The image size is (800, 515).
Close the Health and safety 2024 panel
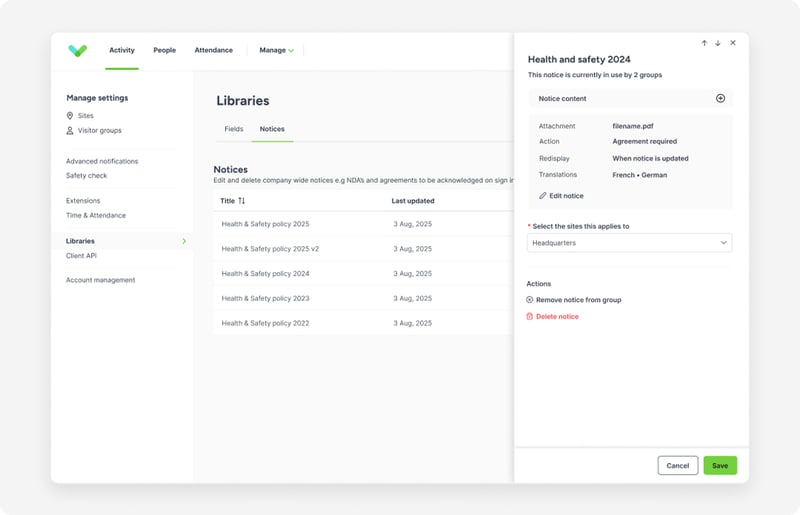pos(733,43)
